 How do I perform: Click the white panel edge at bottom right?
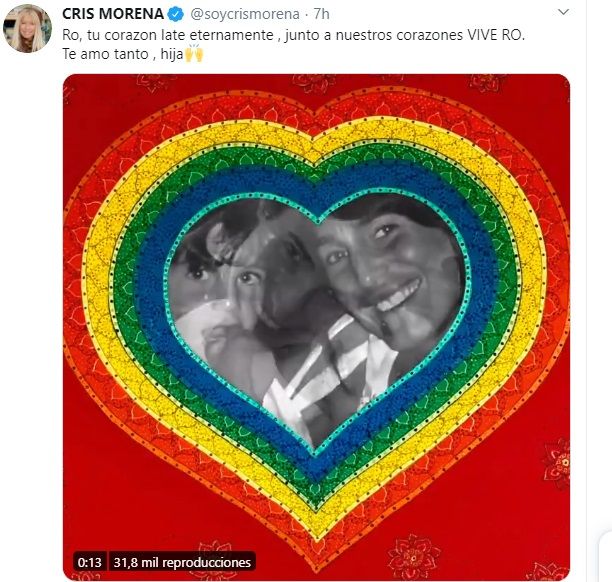[605, 556]
